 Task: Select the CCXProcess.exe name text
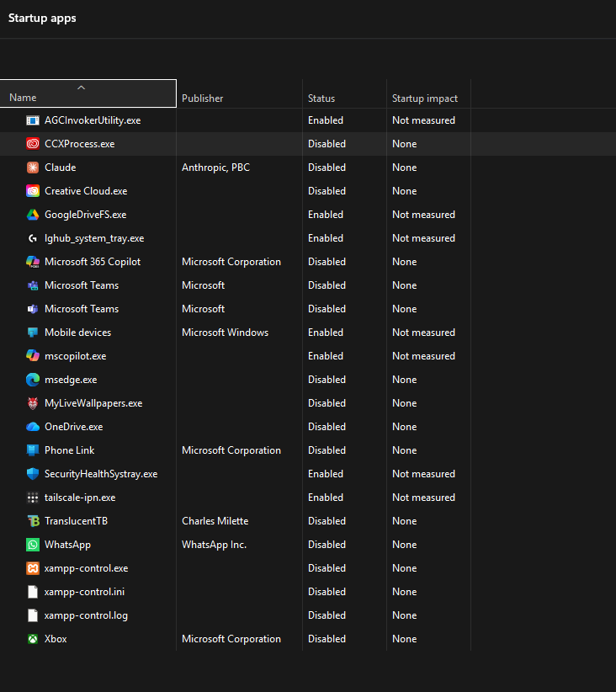pyautogui.click(x=79, y=144)
